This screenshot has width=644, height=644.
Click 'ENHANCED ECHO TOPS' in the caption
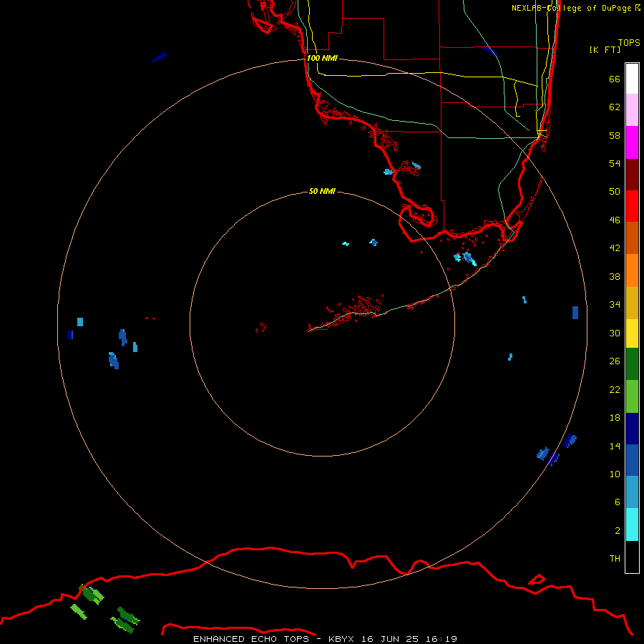point(251,639)
